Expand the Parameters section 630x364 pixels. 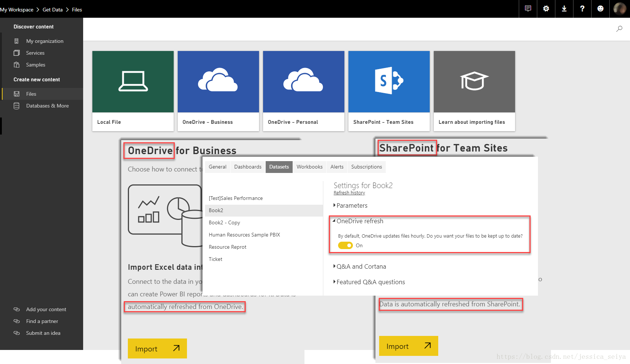[350, 205]
